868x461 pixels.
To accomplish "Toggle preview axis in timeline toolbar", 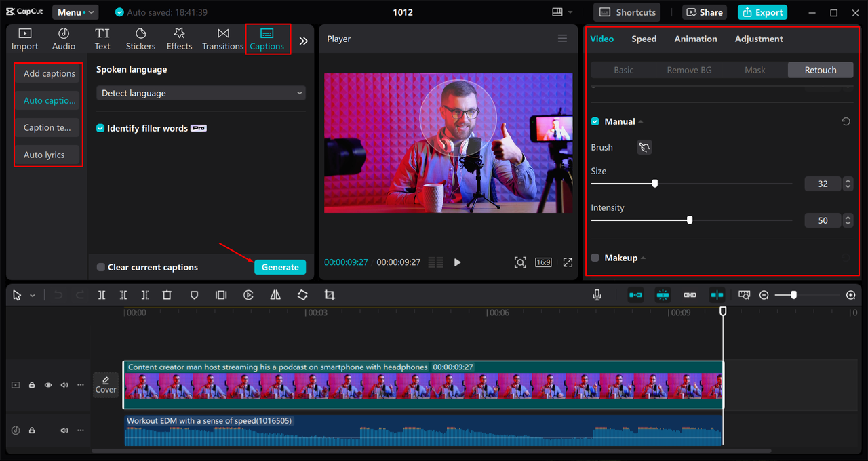I will pyautogui.click(x=717, y=295).
